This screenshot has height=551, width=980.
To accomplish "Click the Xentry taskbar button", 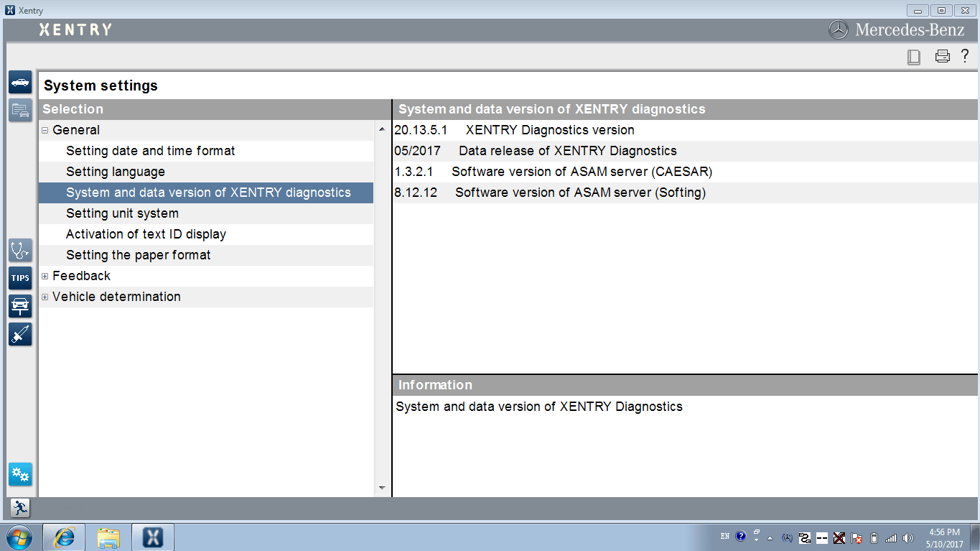I will 153,537.
